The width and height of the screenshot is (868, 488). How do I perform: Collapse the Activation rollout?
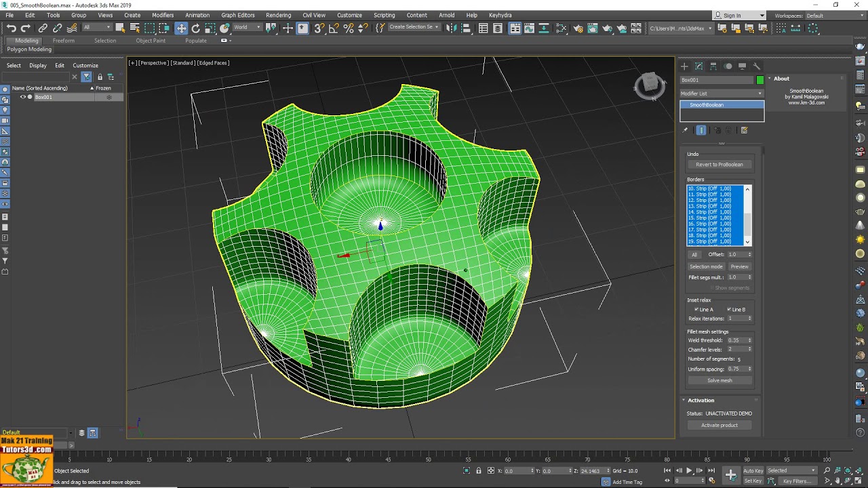click(x=701, y=401)
